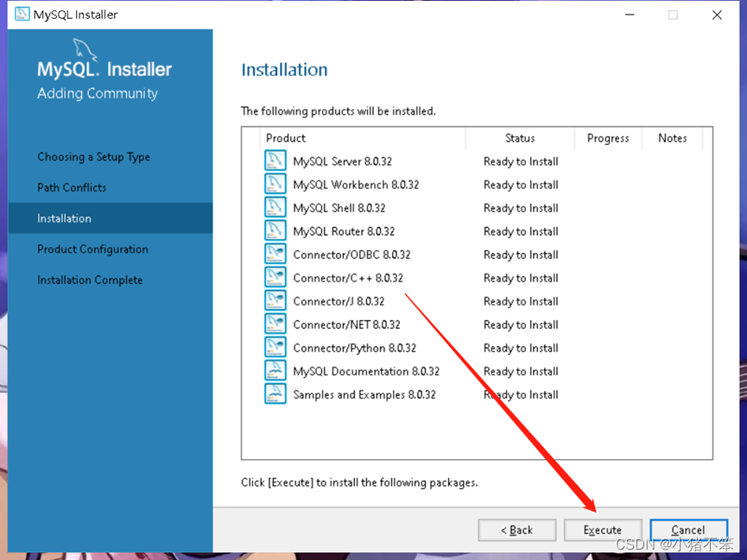Open the Product Configuration step

click(x=93, y=249)
